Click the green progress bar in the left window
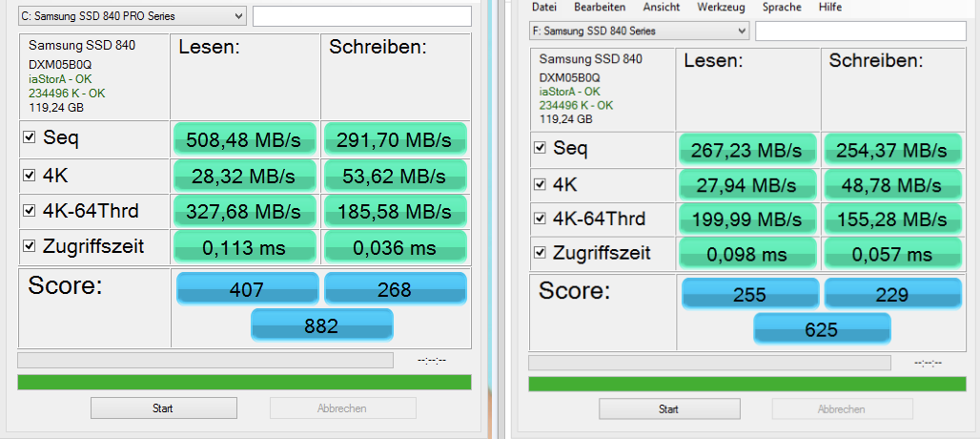This screenshot has width=980, height=439. pyautogui.click(x=244, y=382)
